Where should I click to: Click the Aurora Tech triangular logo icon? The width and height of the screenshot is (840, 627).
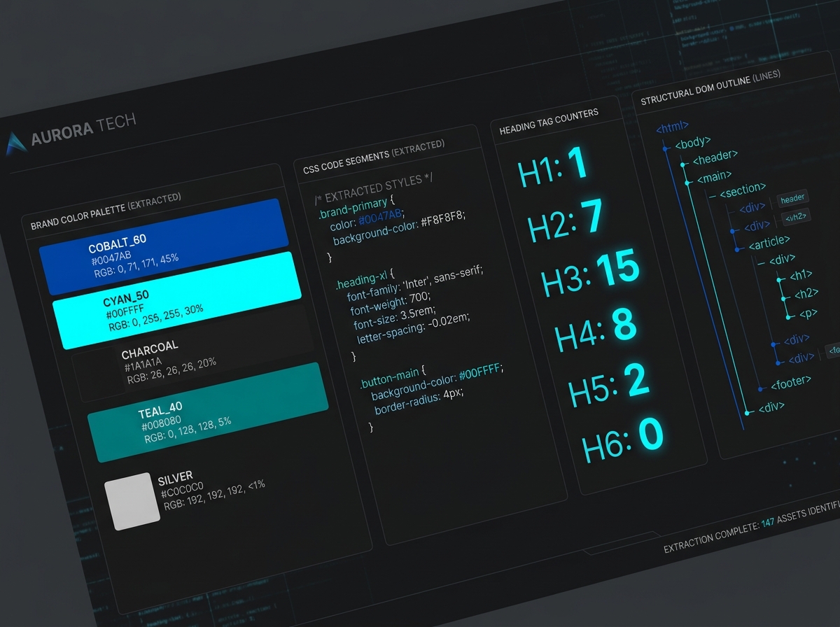pos(15,143)
